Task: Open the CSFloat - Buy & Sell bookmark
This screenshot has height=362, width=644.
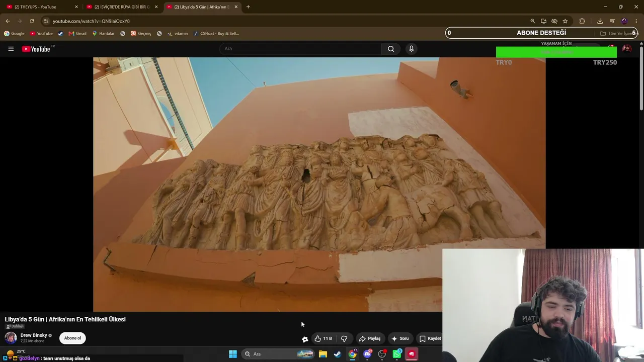Action: click(216, 34)
